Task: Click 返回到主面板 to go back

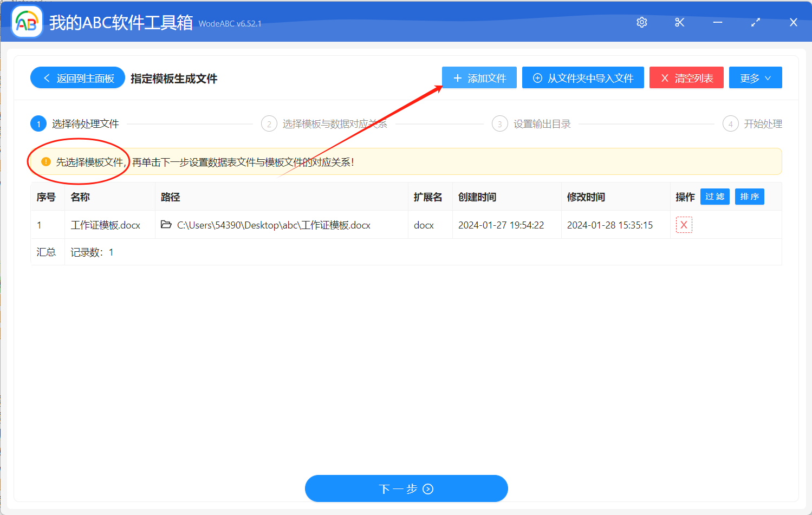Action: [x=77, y=77]
